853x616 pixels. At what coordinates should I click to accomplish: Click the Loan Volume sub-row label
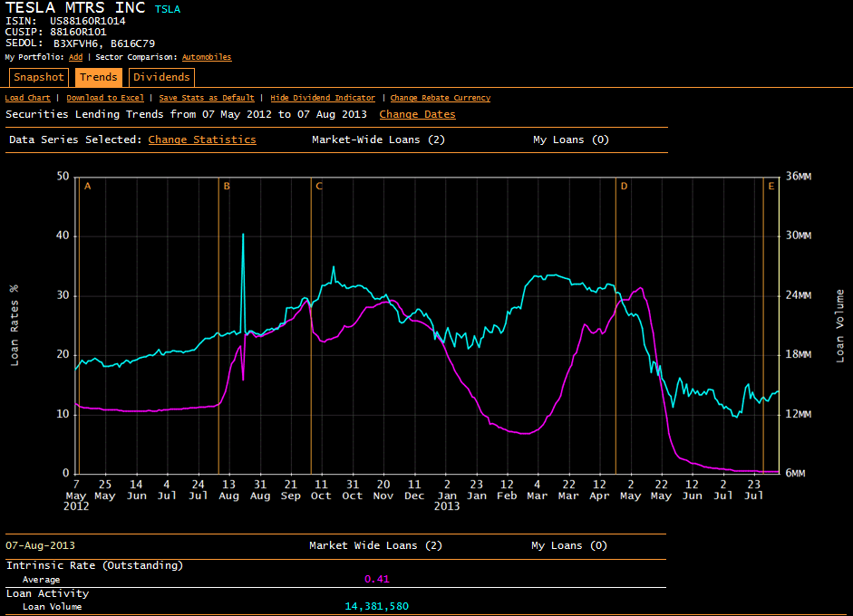coord(53,607)
